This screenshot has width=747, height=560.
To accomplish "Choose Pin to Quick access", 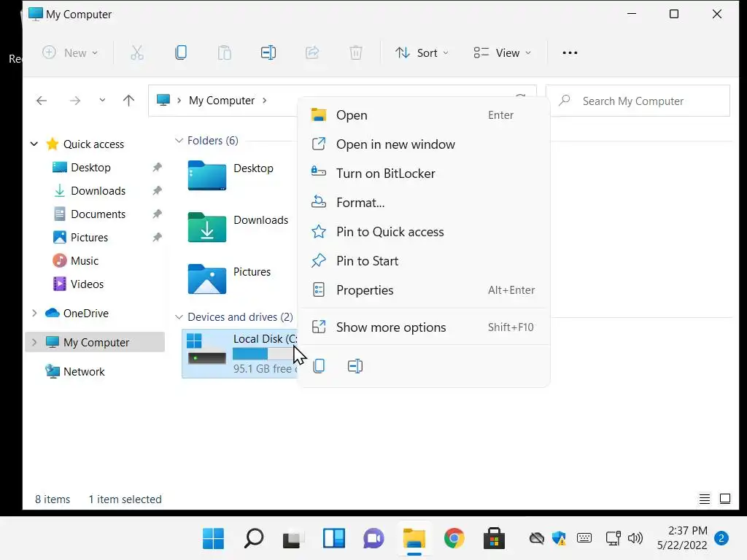I will point(424,232).
